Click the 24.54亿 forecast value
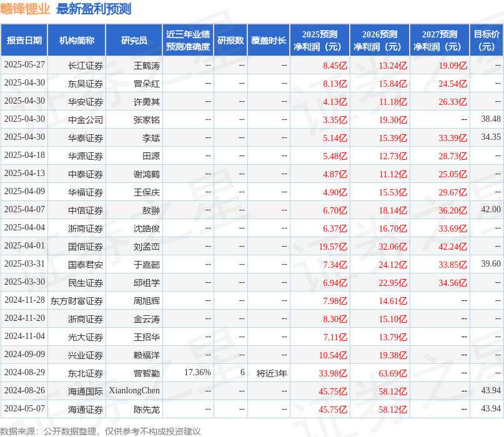 (453, 84)
